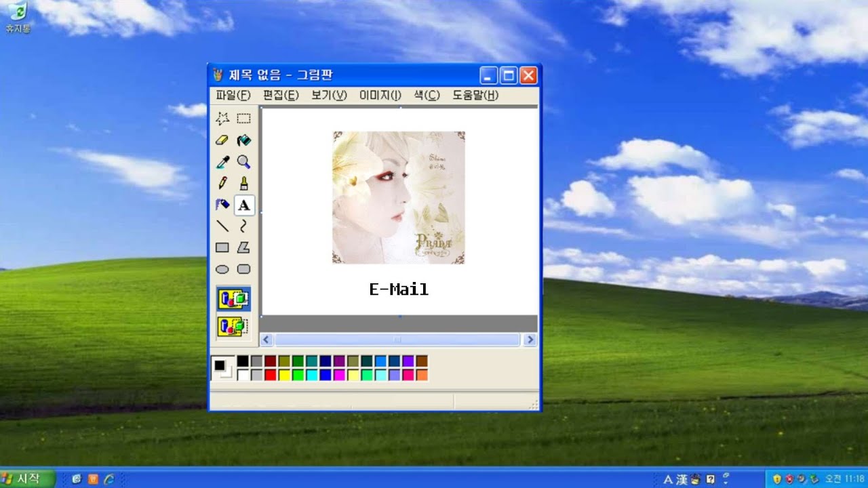The image size is (868, 488).
Task: Choose the transparent background option in tool options
Action: (x=233, y=326)
